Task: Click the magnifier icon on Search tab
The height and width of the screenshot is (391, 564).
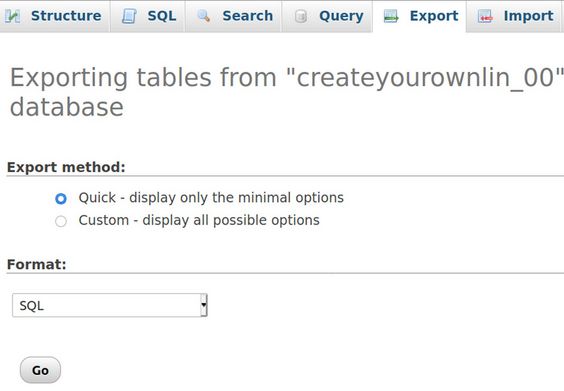Action: (x=204, y=16)
